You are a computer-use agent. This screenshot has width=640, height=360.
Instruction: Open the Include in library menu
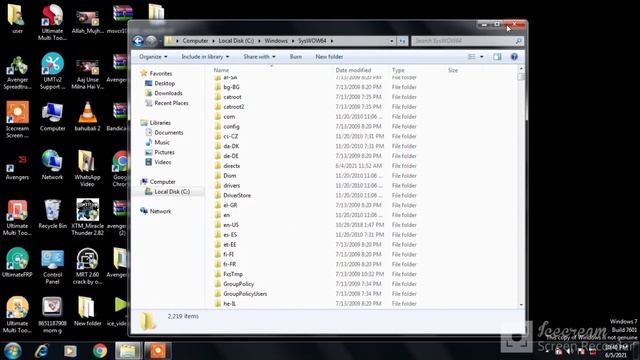205,57
